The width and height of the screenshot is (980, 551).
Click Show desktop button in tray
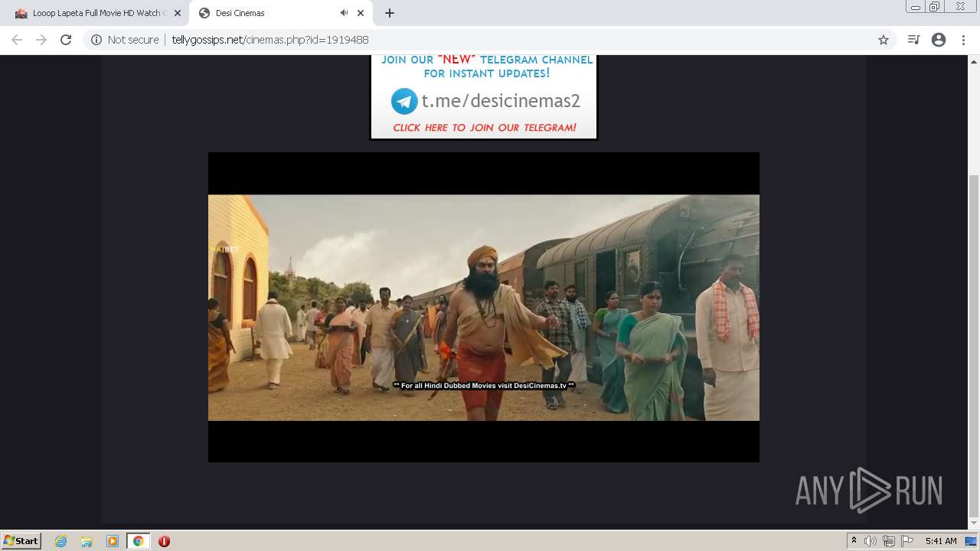[x=971, y=541]
